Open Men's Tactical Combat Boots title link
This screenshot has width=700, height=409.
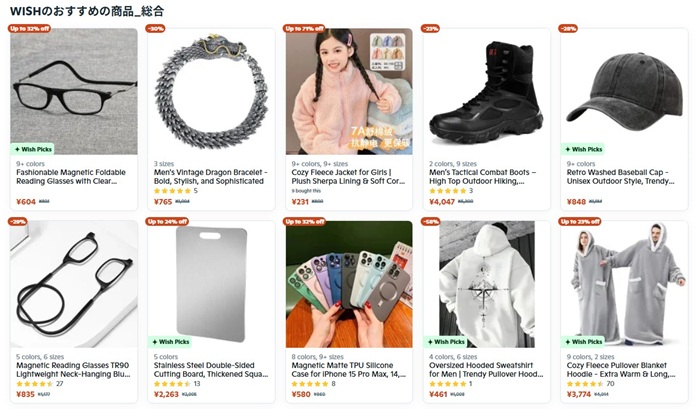[483, 177]
